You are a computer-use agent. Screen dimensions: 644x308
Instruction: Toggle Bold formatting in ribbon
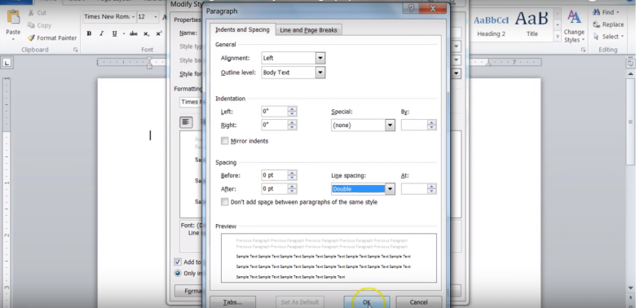[x=89, y=33]
